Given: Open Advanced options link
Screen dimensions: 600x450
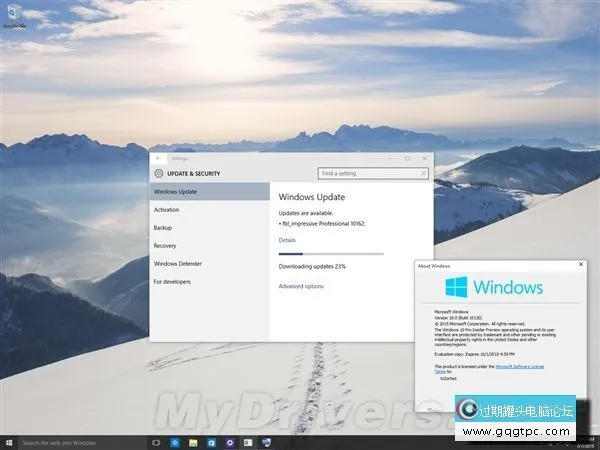Looking at the screenshot, I should click(x=301, y=286).
